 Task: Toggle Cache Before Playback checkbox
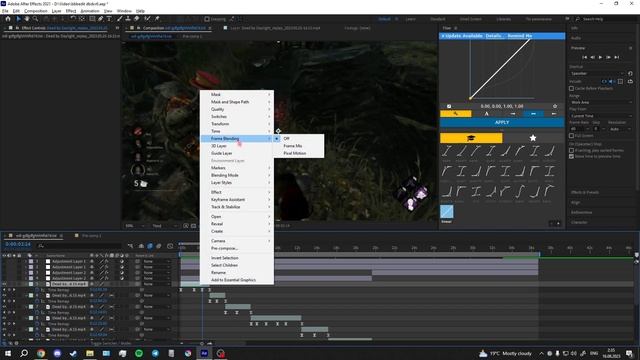tap(571, 88)
